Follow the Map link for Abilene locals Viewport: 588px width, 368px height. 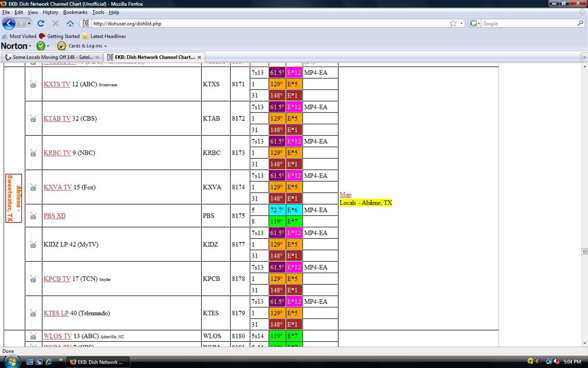(345, 195)
